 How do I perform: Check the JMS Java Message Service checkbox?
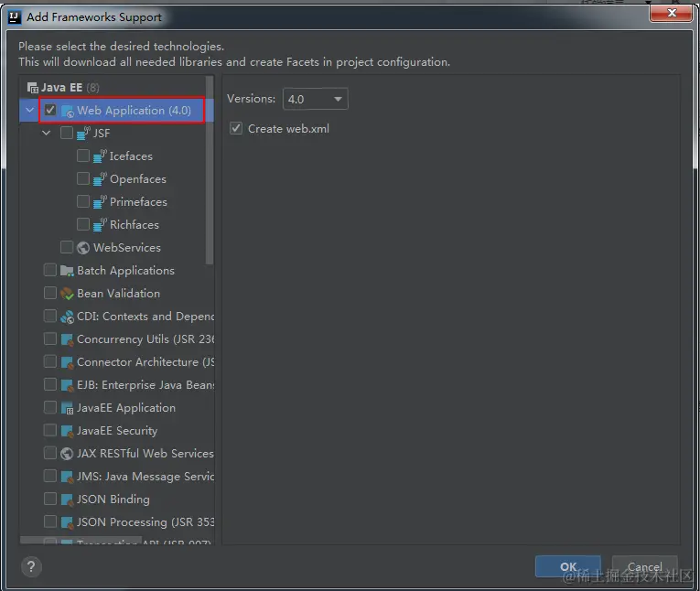(x=50, y=476)
